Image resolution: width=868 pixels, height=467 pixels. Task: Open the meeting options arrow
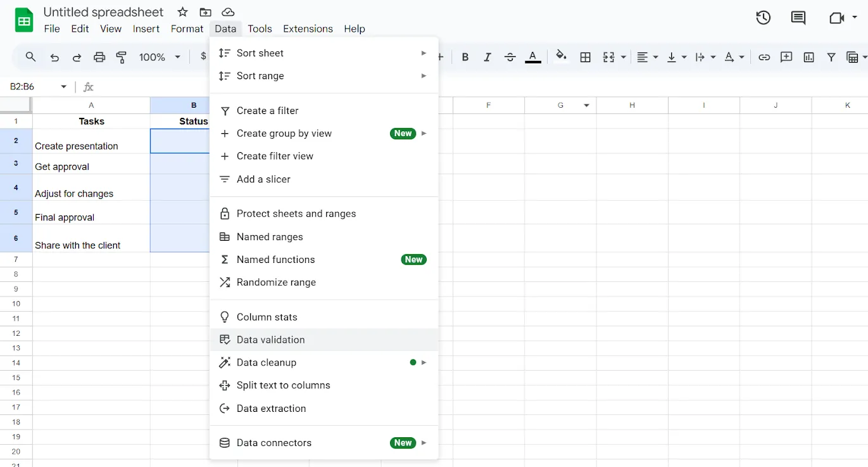pos(854,18)
